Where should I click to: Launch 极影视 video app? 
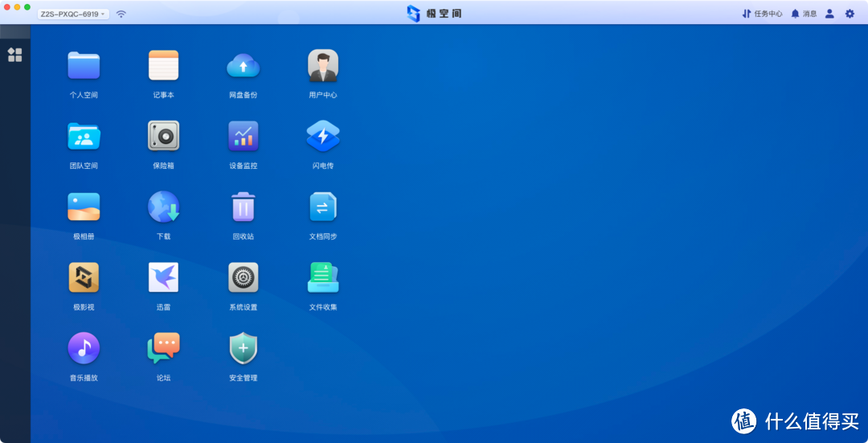[84, 277]
